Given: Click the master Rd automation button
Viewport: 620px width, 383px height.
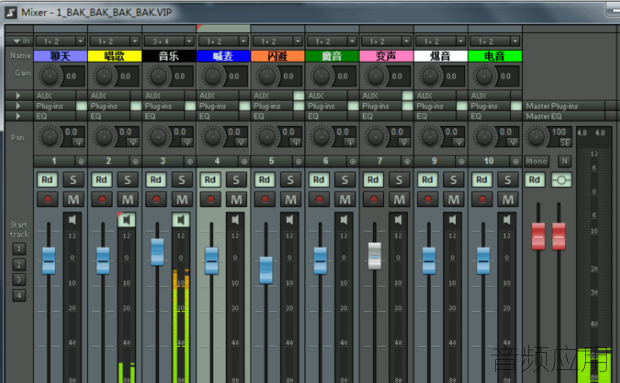Looking at the screenshot, I should coord(535,180).
